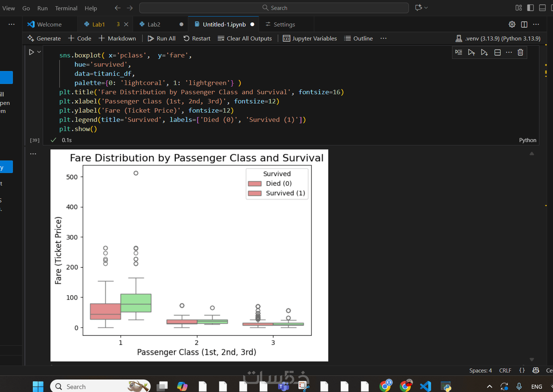553x392 pixels.
Task: Open the Terminal menu
Action: tap(66, 8)
